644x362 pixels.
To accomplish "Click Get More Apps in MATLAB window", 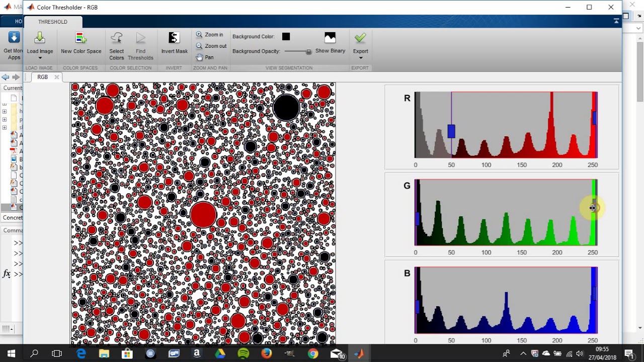I will click(14, 46).
